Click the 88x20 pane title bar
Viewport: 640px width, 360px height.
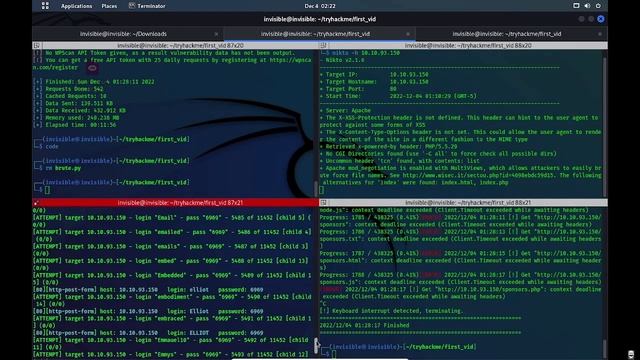click(x=468, y=45)
